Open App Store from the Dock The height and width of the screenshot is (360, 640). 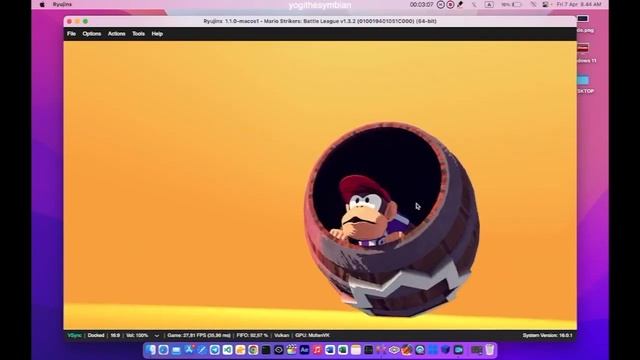189,350
